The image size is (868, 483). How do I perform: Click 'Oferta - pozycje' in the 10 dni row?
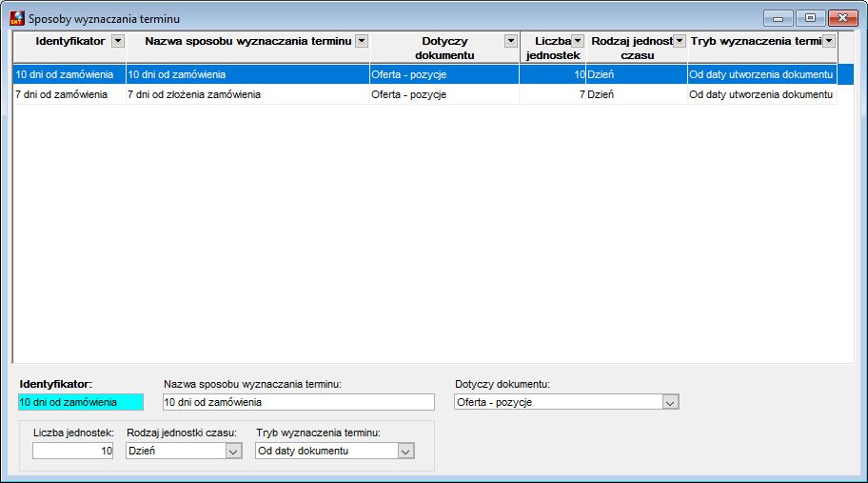pos(444,74)
